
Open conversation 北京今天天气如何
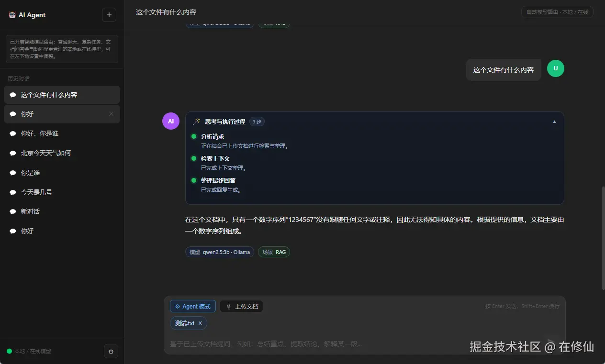[x=62, y=153]
